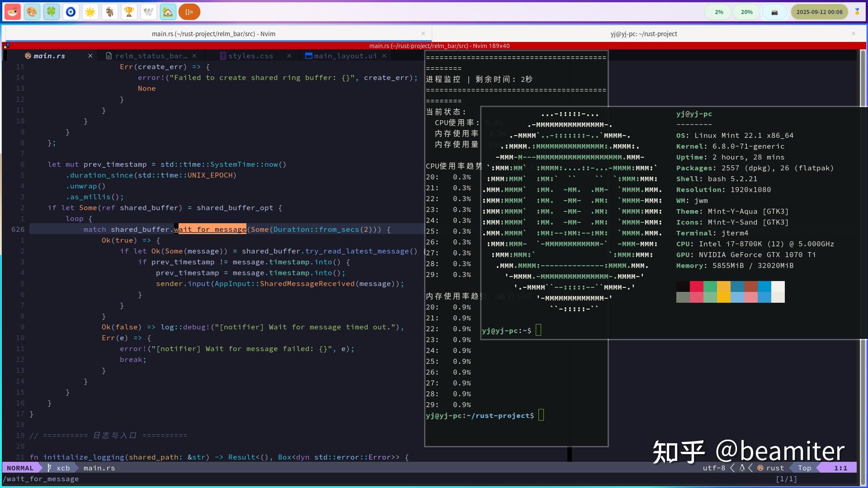Switch to the yj@yj-pc rust-project terminal tab
Image resolution: width=868 pixels, height=488 pixels.
point(644,34)
